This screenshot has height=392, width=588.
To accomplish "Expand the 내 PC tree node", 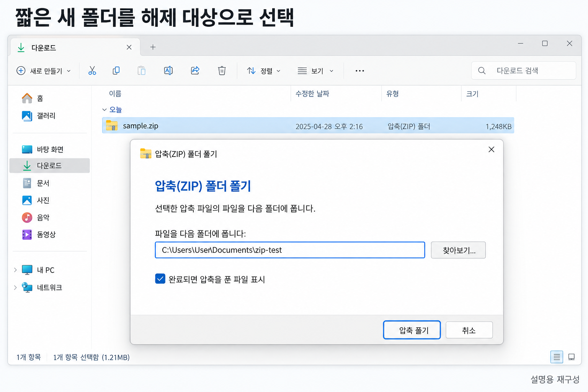I will tap(15, 270).
